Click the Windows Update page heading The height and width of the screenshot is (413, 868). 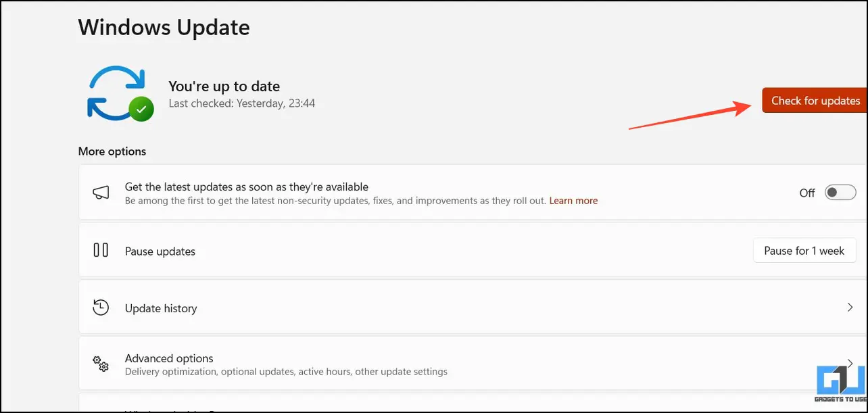click(x=164, y=28)
